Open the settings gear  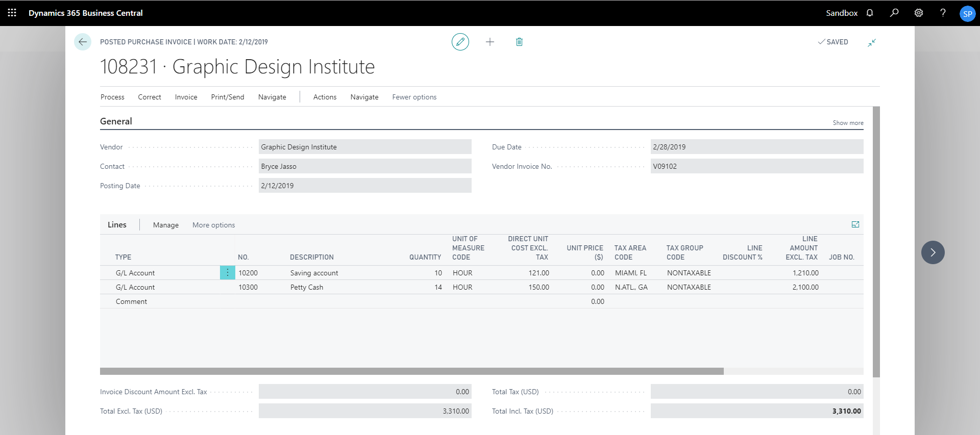[919, 13]
